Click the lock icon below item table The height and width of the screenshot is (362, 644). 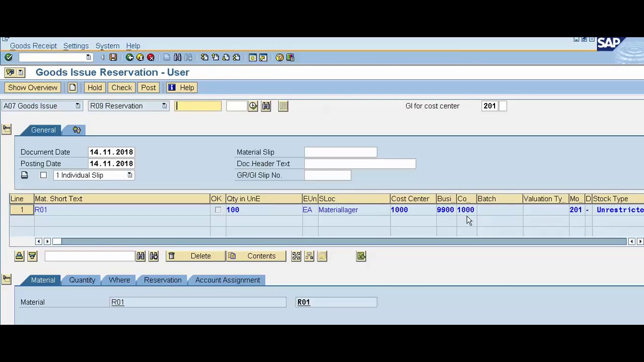(19, 256)
